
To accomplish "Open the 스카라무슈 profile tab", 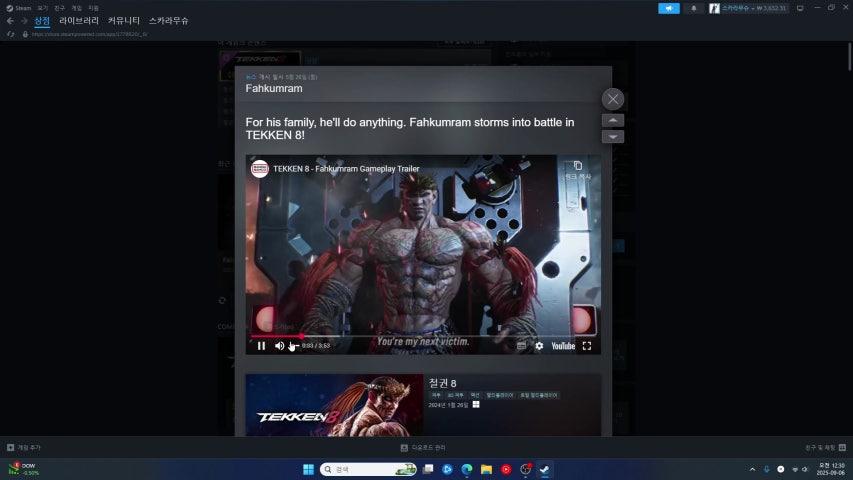I will point(169,21).
